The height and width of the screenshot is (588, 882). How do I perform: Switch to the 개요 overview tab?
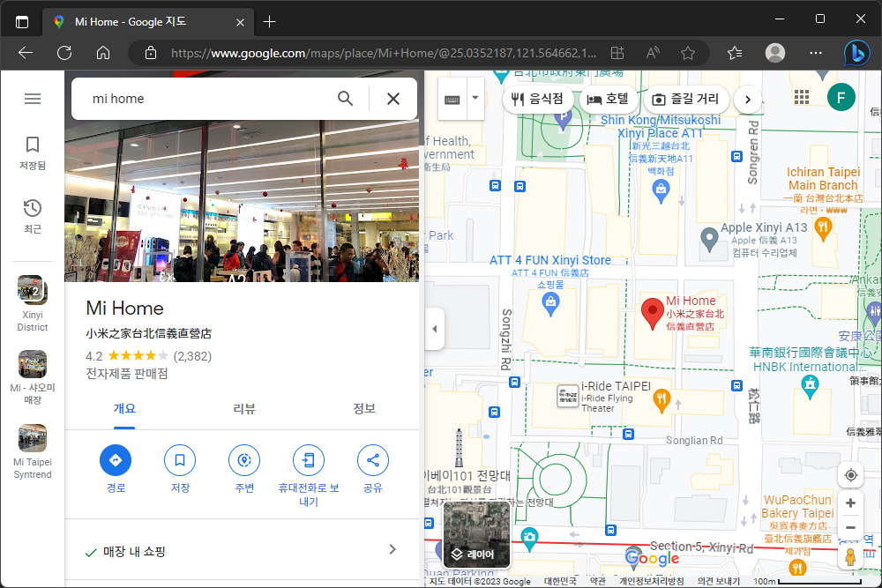(x=124, y=409)
